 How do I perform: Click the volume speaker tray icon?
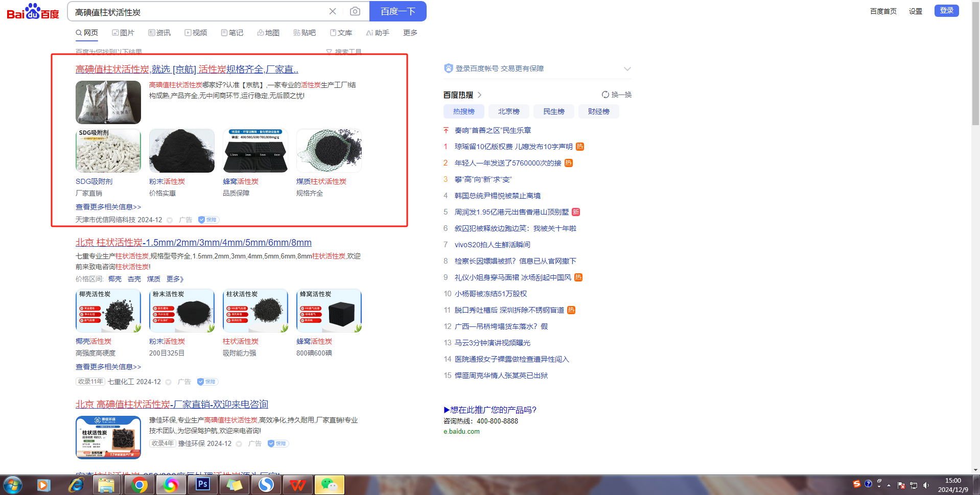(x=926, y=485)
